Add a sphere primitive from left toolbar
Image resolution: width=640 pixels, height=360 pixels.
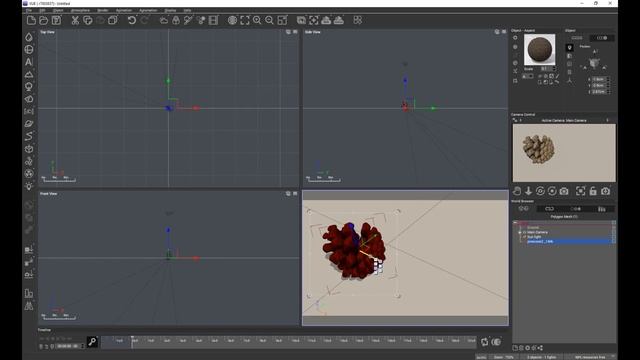point(29,49)
